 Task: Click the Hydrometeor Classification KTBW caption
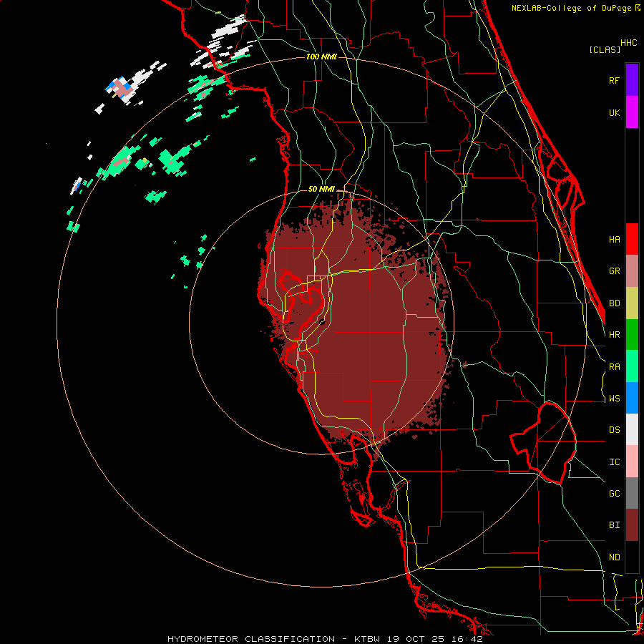coord(325,639)
